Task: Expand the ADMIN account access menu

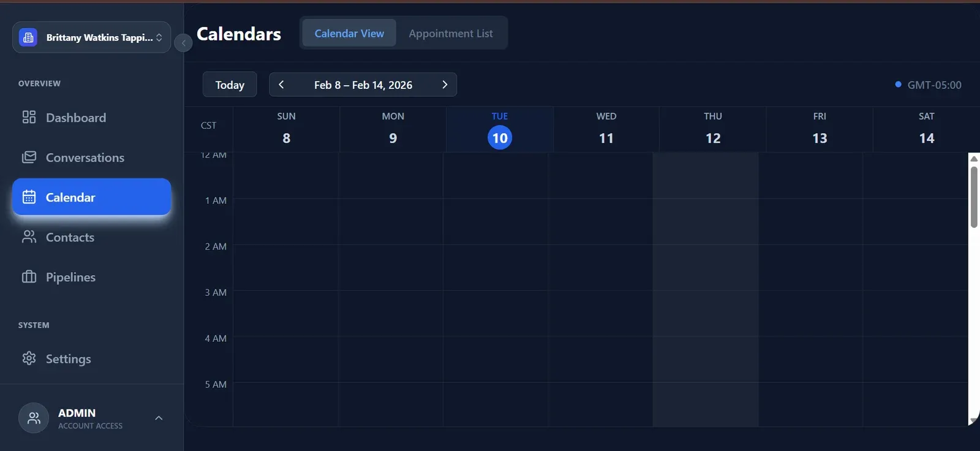Action: (159, 418)
